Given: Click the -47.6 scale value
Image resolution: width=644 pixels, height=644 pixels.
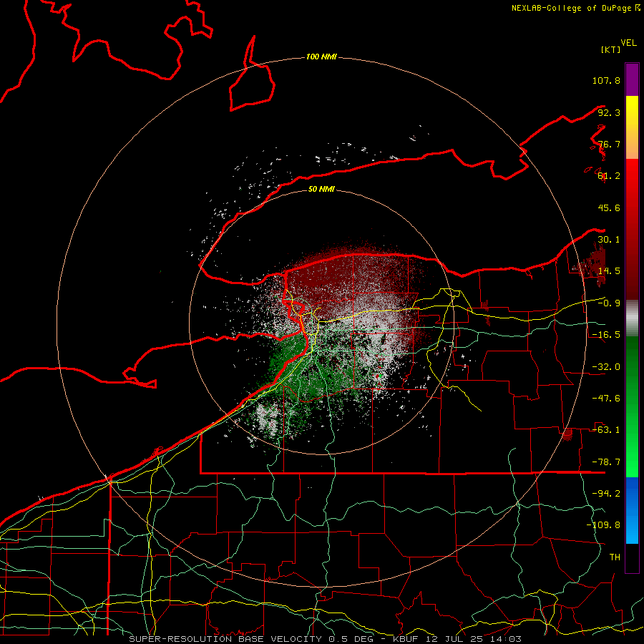Looking at the screenshot, I should (x=606, y=399).
